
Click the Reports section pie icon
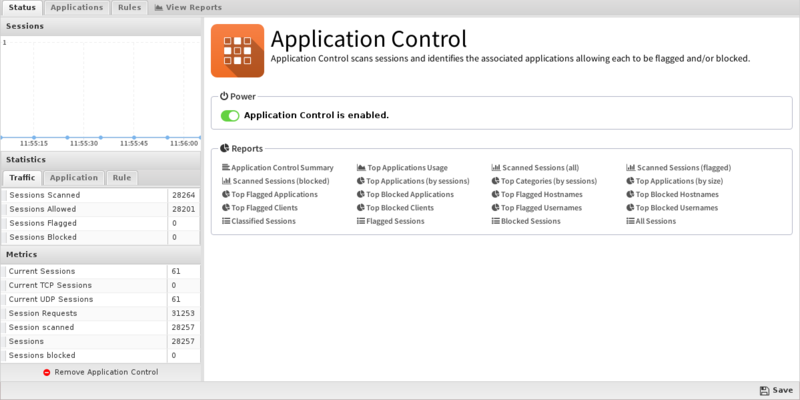(x=225, y=148)
